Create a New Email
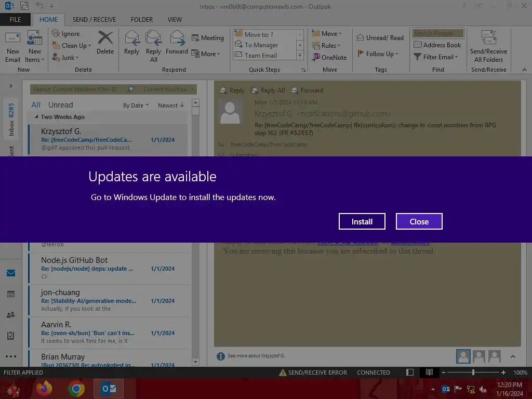The image size is (532, 399). (12, 47)
